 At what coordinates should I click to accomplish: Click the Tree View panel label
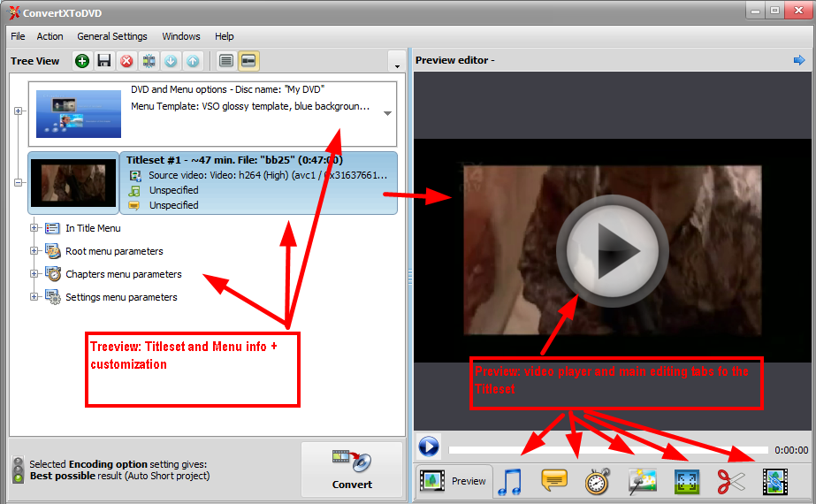point(34,61)
